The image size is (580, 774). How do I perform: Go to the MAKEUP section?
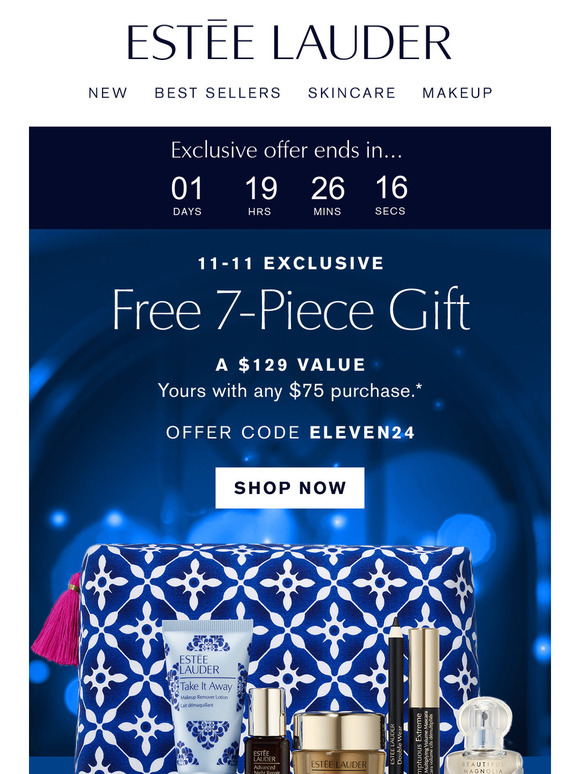(x=458, y=92)
